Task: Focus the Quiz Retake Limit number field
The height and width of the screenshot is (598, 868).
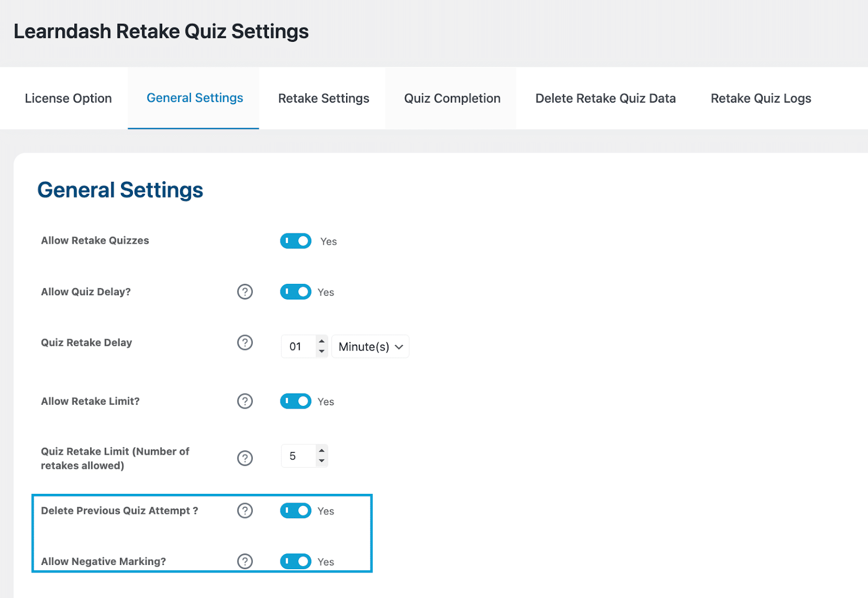Action: pyautogui.click(x=298, y=456)
